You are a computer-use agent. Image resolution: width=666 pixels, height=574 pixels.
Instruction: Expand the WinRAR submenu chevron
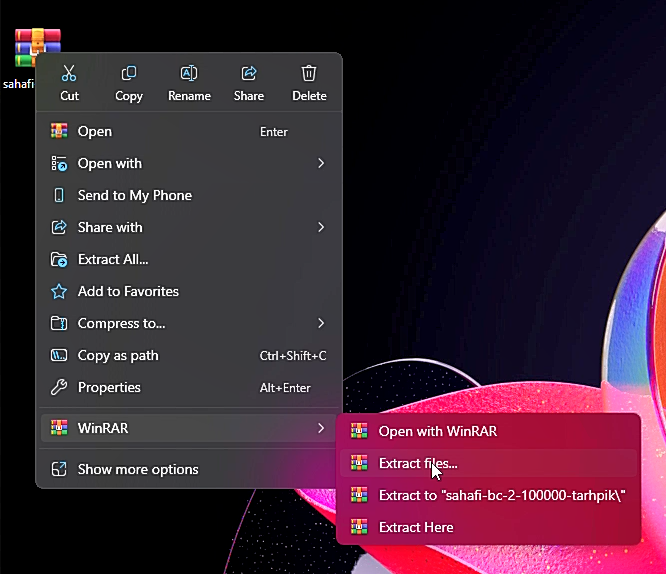321,428
